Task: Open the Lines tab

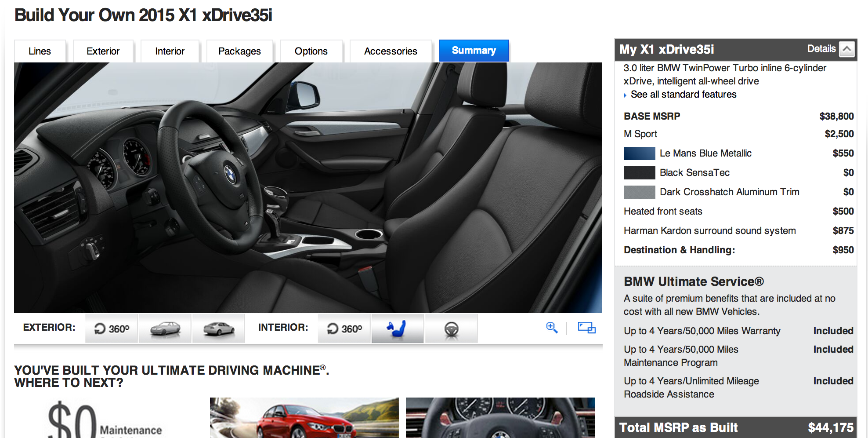Action: 40,51
